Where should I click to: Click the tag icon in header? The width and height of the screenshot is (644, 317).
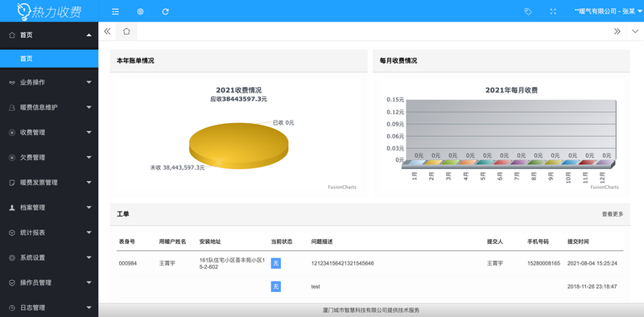(x=528, y=11)
